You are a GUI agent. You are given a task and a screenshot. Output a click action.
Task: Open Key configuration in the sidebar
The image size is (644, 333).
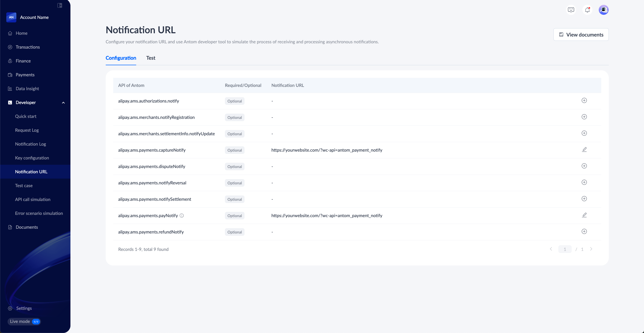pyautogui.click(x=32, y=158)
